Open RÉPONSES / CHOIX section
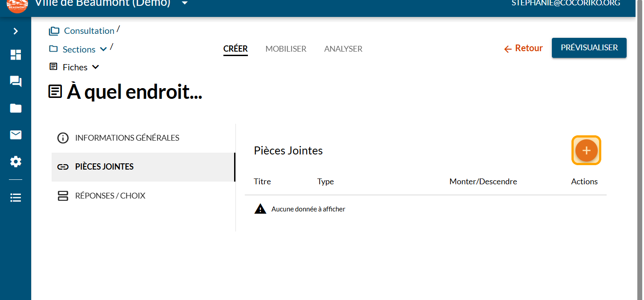 coord(110,196)
